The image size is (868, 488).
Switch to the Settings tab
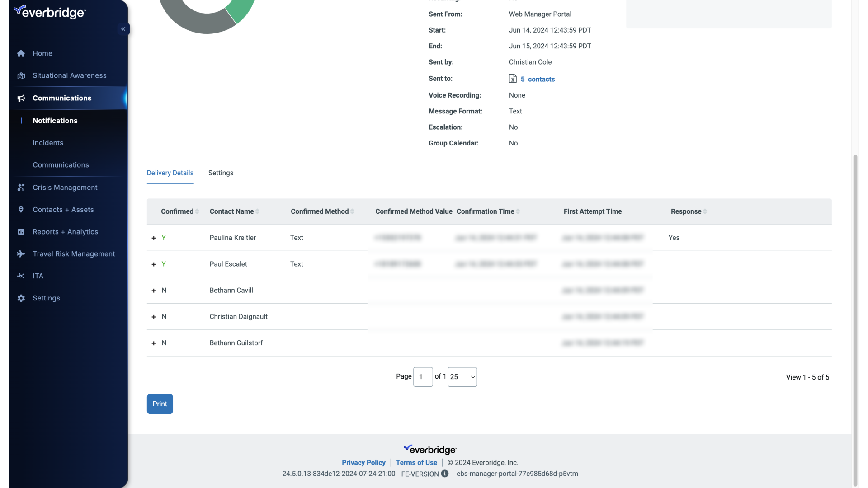pyautogui.click(x=221, y=173)
